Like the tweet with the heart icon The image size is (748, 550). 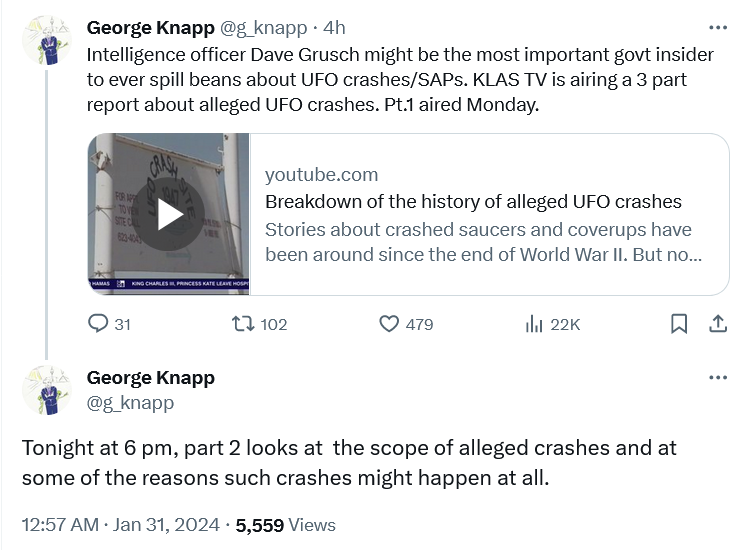pos(390,324)
